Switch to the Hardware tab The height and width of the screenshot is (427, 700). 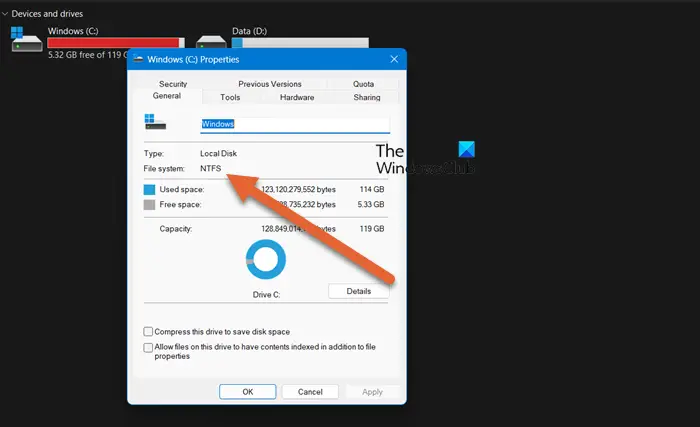tap(297, 97)
